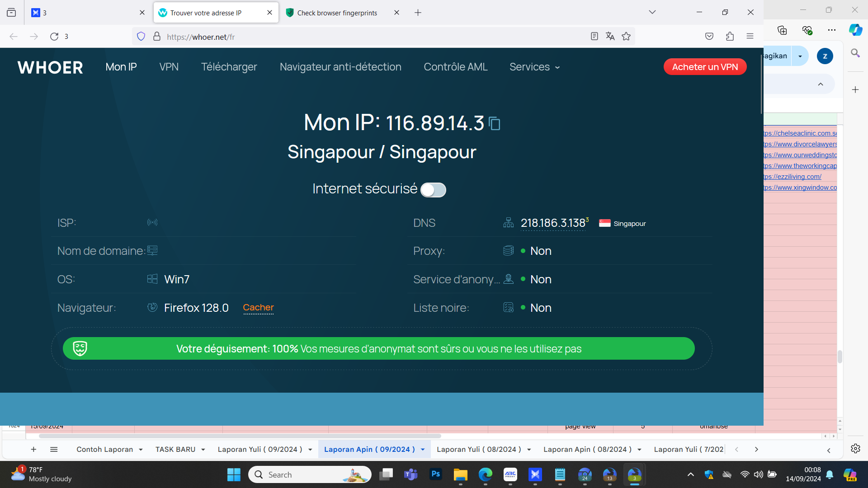
Task: Add a new sheet with the plus button
Action: [33, 449]
